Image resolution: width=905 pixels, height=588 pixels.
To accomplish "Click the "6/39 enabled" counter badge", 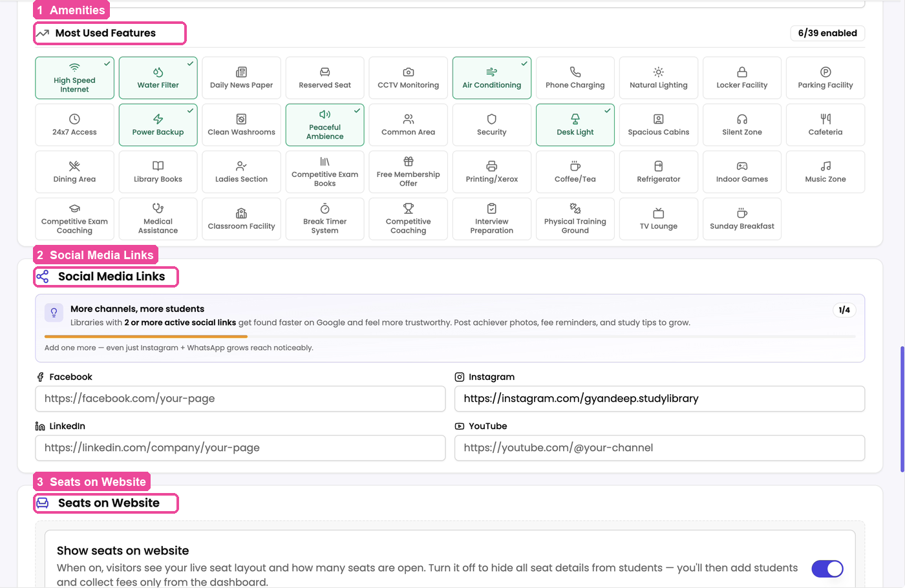I will 827,33.
